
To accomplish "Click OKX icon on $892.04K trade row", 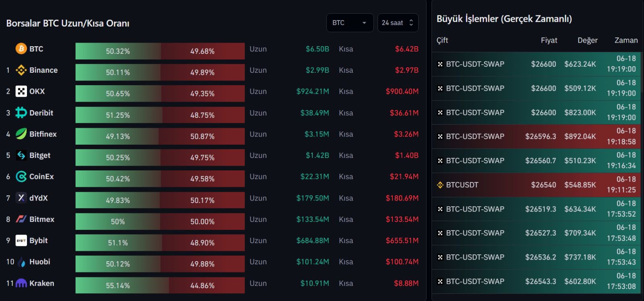I will (440, 136).
